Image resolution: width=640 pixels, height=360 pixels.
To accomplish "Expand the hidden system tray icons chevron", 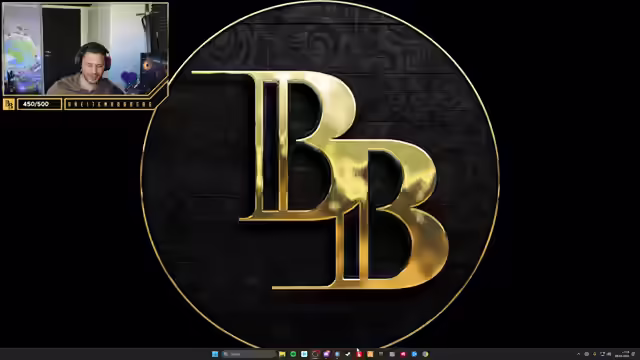I will click(x=578, y=354).
